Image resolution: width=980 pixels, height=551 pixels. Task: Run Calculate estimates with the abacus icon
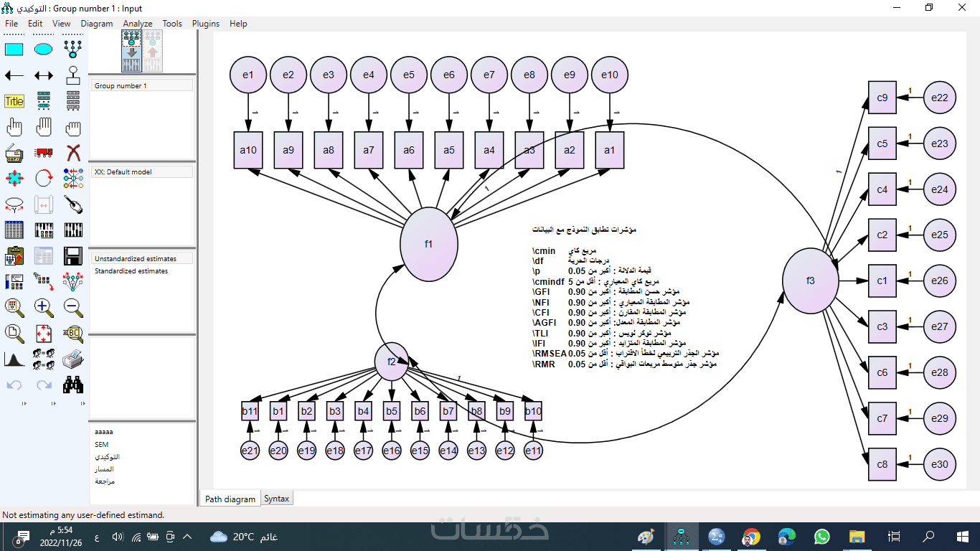72,230
